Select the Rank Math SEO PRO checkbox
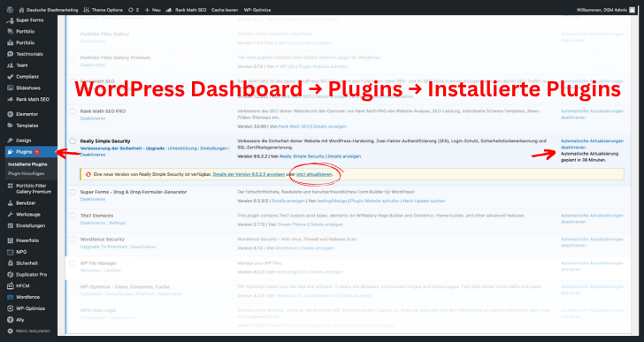The width and height of the screenshot is (644, 342). (x=73, y=111)
